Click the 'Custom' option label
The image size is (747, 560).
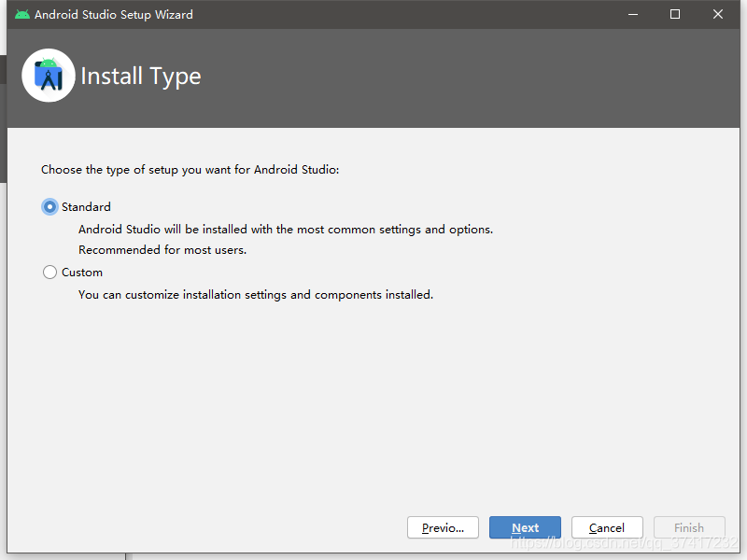tap(82, 273)
